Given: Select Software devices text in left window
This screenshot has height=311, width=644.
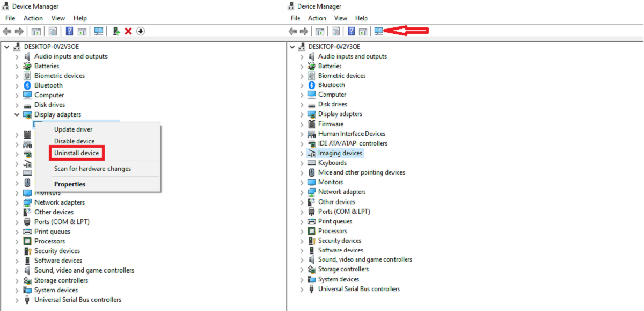Looking at the screenshot, I should click(x=58, y=261).
